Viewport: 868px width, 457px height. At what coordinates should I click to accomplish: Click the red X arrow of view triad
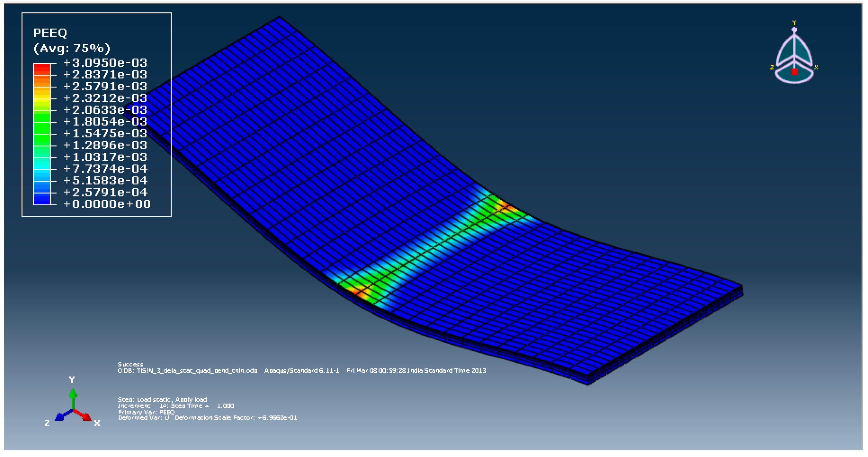[86, 417]
